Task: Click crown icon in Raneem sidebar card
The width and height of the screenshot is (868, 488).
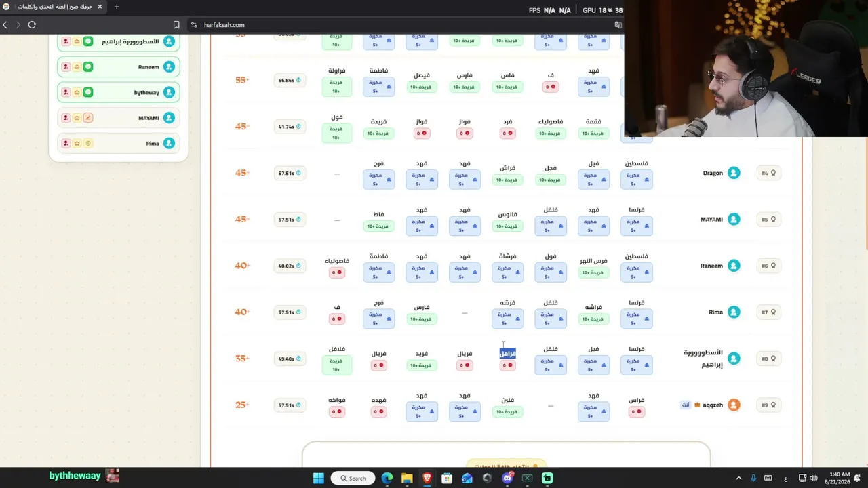Action: point(77,67)
